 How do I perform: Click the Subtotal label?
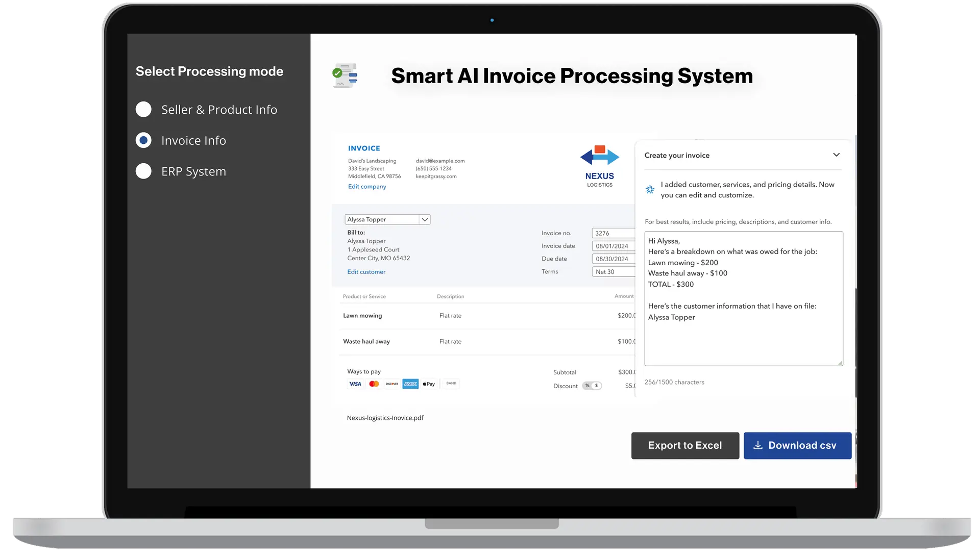[x=565, y=372]
